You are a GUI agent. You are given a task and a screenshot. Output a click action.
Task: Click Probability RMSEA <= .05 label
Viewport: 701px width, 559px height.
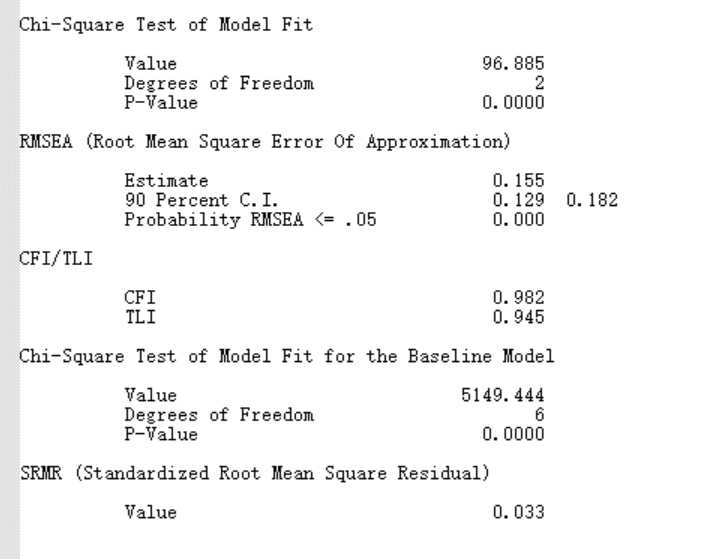coord(250,220)
